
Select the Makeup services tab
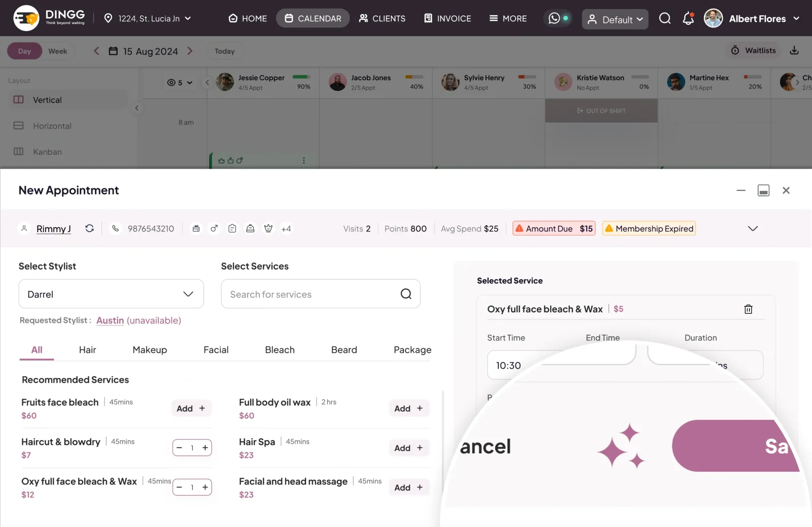point(150,350)
